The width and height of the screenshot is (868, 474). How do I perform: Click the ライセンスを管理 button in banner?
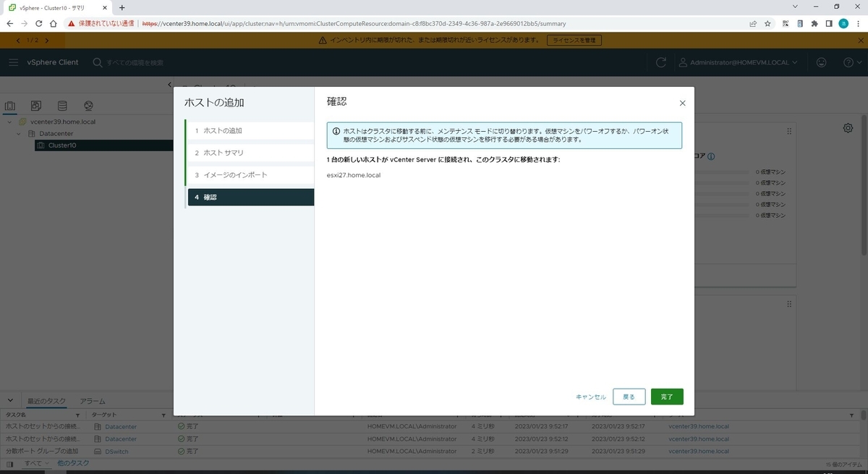pyautogui.click(x=574, y=41)
